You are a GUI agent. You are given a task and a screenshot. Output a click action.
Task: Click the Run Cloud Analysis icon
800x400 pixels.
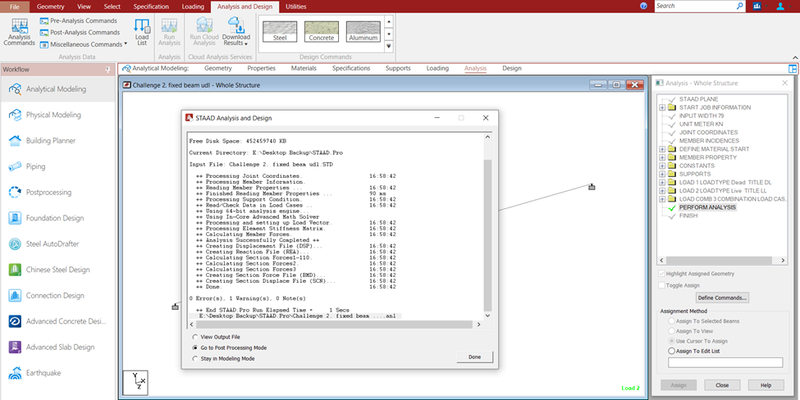coord(204,32)
